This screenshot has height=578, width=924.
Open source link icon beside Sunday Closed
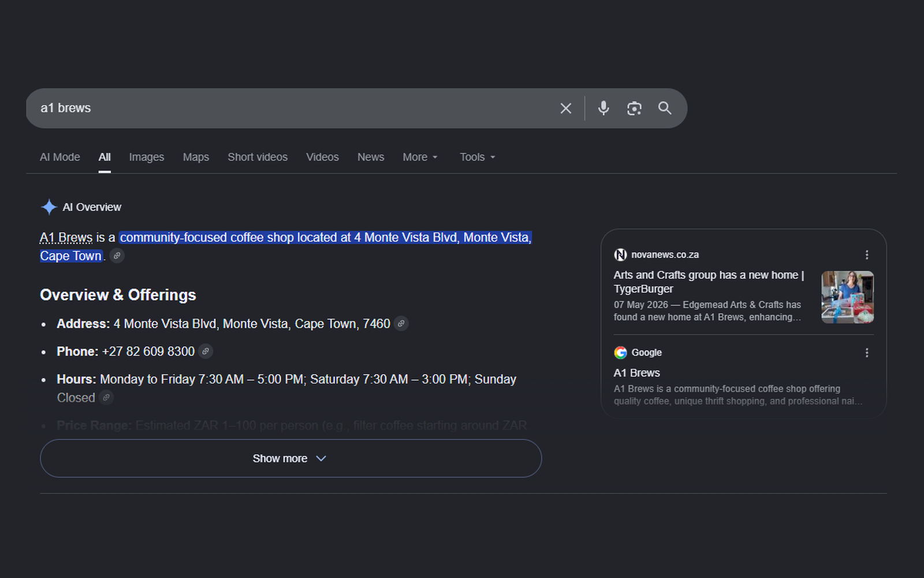pyautogui.click(x=106, y=398)
